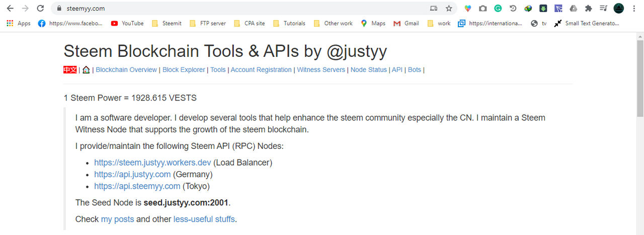Open the CPA site bookmarks folder
The image size is (644, 235).
[249, 23]
